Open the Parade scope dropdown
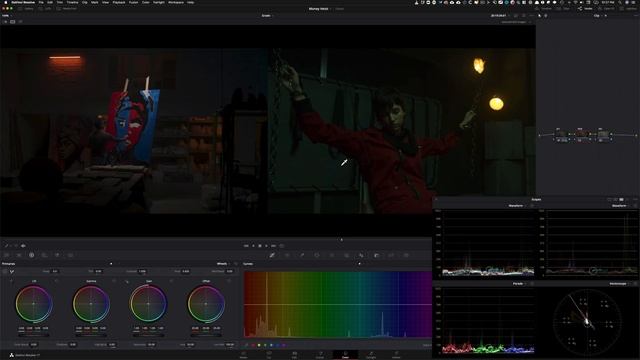This screenshot has height=360, width=640. click(519, 283)
